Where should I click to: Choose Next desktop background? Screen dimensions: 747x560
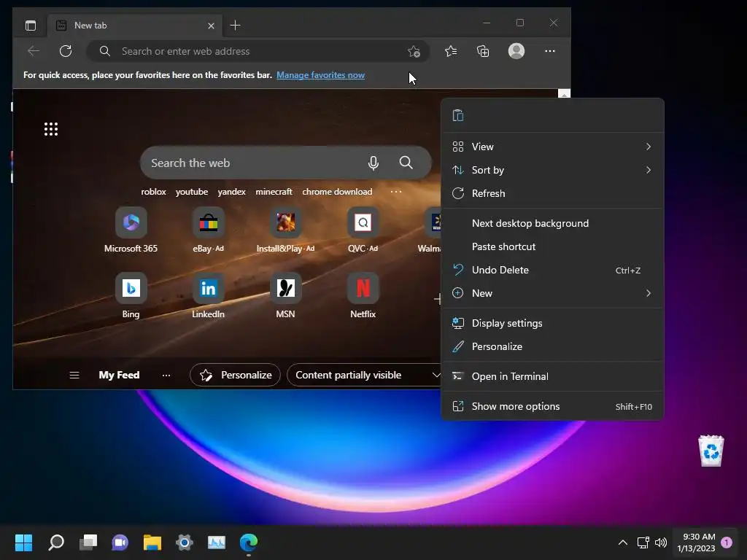click(x=553, y=223)
